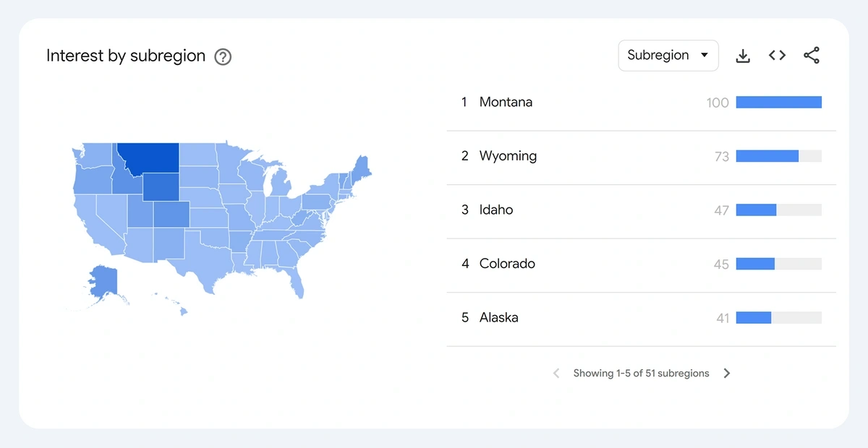Open the Subregion dropdown
This screenshot has width=868, height=448.
[x=668, y=56]
